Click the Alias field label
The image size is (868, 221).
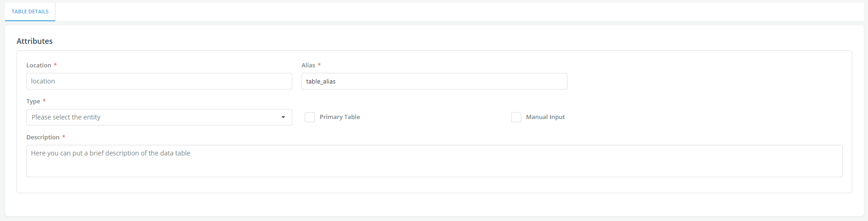(x=308, y=66)
